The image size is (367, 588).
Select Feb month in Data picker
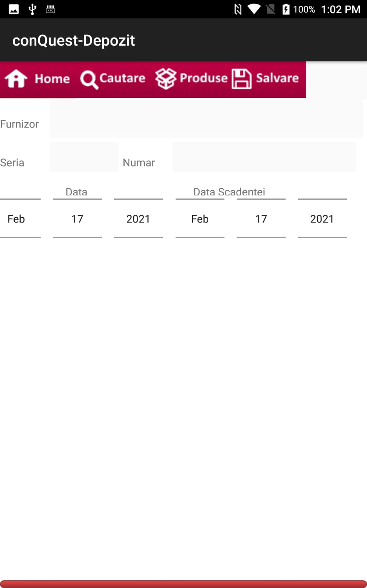17,219
